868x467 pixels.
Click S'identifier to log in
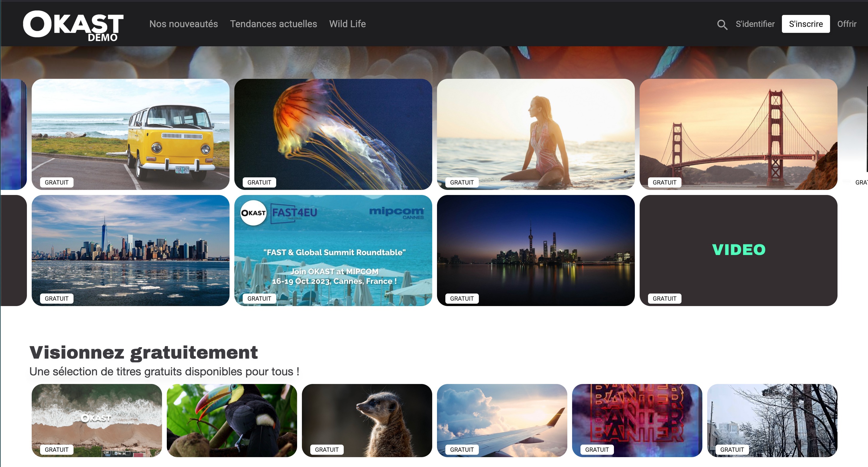coord(755,24)
